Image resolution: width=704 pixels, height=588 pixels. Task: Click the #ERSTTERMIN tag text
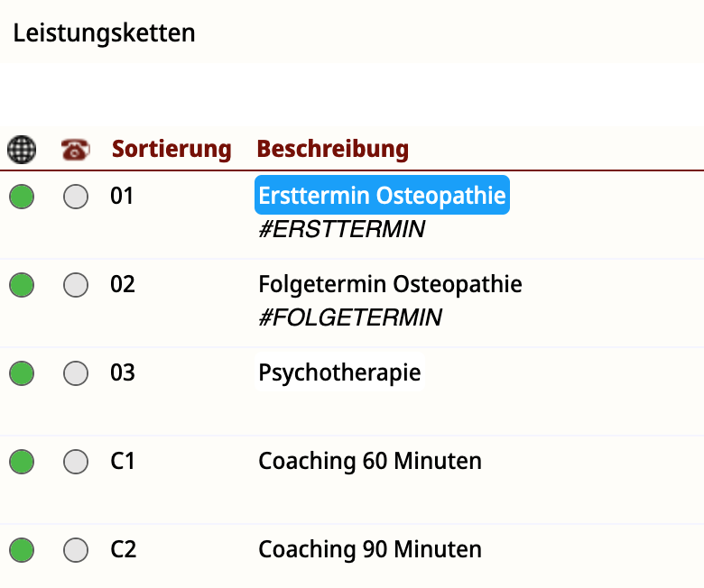(x=342, y=229)
